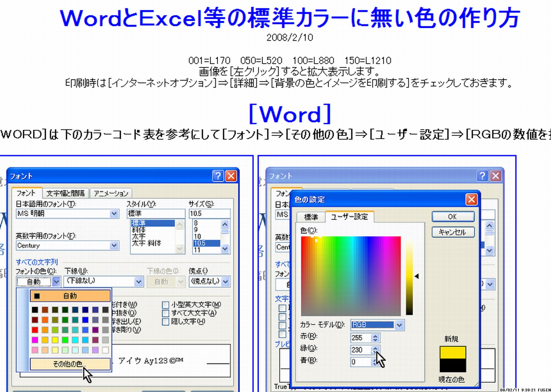This screenshot has width=551, height=392.
Task: Check the 隠し文字 checkbox
Action: coord(166,322)
